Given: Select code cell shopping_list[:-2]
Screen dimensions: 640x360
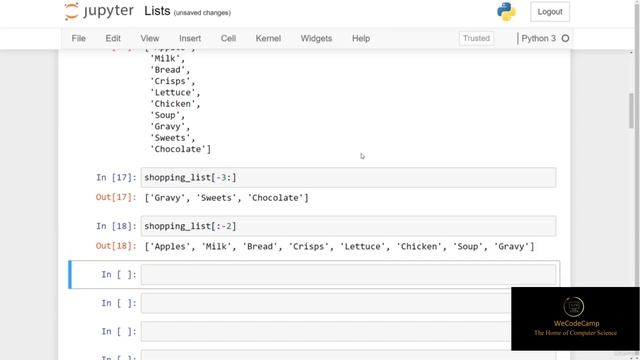Looking at the screenshot, I should 348,226.
